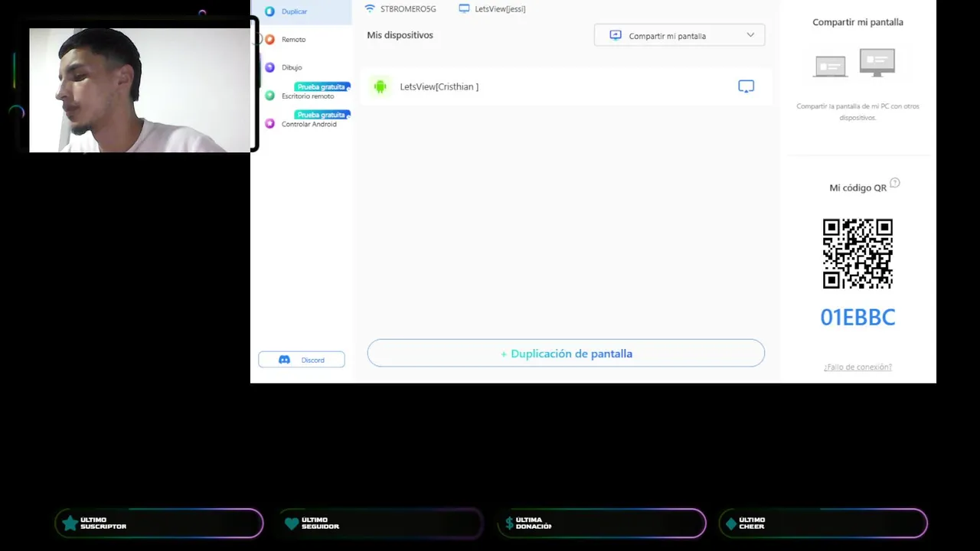Switch to the Dibujo section
Image resolution: width=980 pixels, height=551 pixels.
[x=291, y=67]
